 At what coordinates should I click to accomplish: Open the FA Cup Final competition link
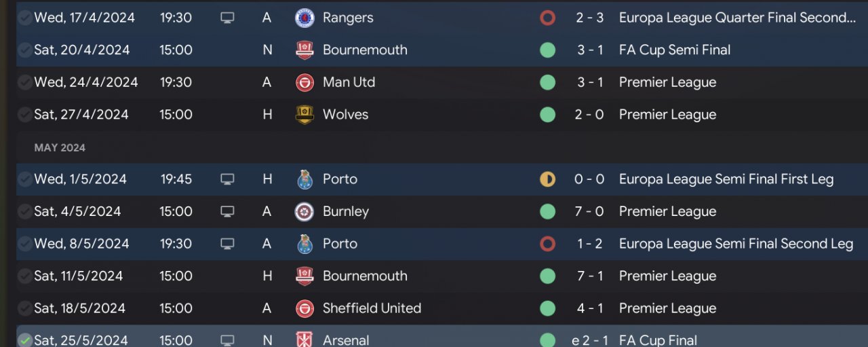658,340
